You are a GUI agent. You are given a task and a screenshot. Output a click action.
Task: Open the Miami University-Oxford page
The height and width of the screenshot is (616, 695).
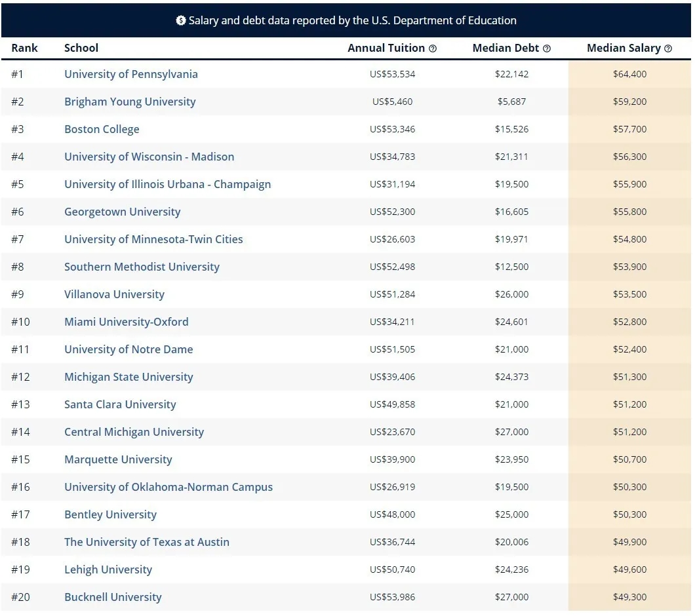point(126,322)
